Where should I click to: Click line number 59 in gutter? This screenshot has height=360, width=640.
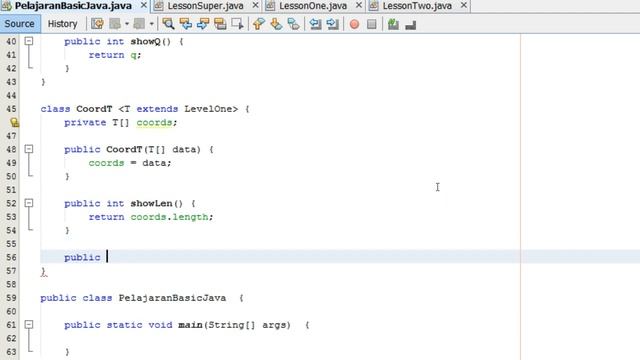[x=11, y=298]
